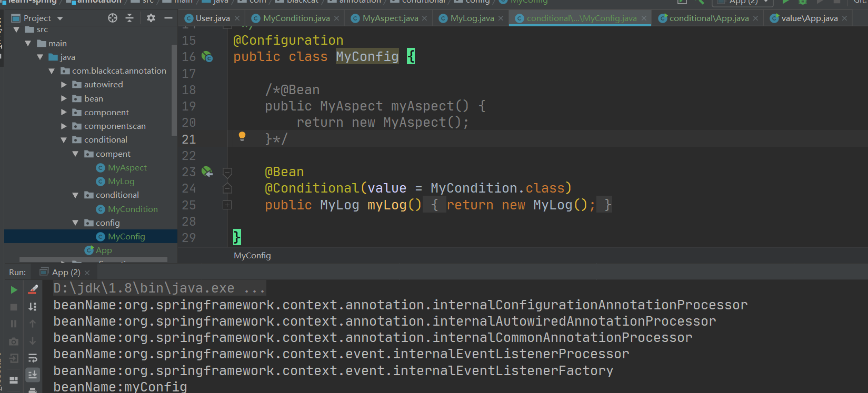Screen dimensions: 868x393
Task: Open Project panel settings gear
Action: point(151,18)
